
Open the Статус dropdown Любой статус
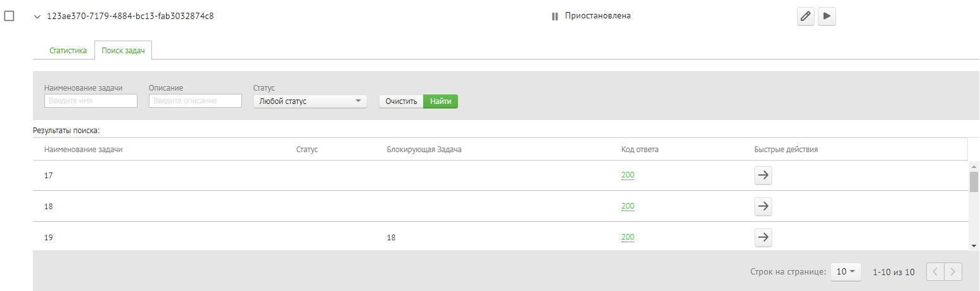click(310, 101)
